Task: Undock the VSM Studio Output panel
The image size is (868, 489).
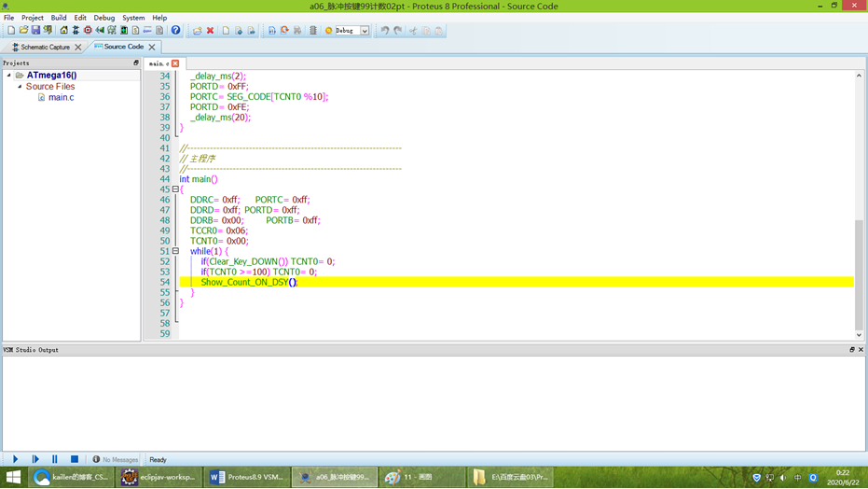Action: pos(852,349)
